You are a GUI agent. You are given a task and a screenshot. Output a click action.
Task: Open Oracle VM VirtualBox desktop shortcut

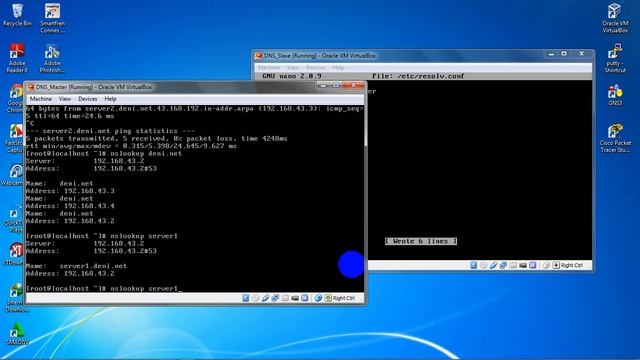pos(615,18)
